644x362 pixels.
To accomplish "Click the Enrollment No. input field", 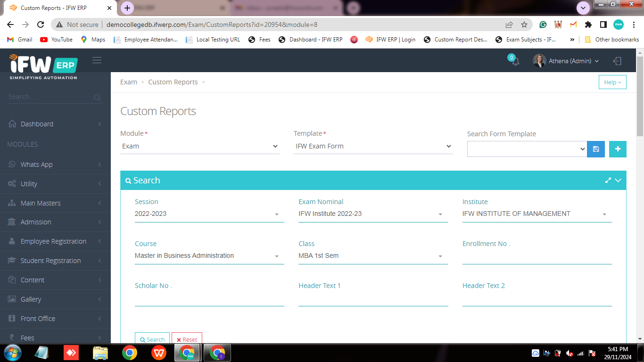I will 537,256.
